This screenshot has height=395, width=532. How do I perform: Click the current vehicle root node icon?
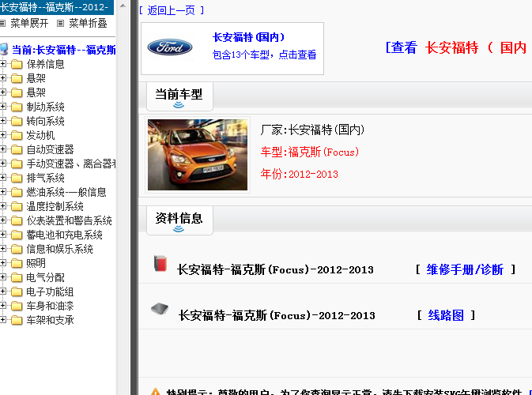(4, 50)
